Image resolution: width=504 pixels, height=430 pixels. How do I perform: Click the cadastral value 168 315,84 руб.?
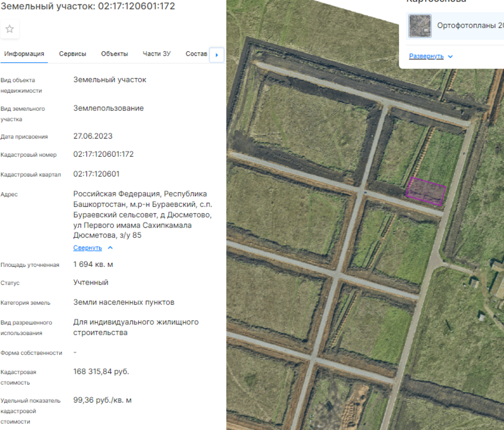[101, 371]
